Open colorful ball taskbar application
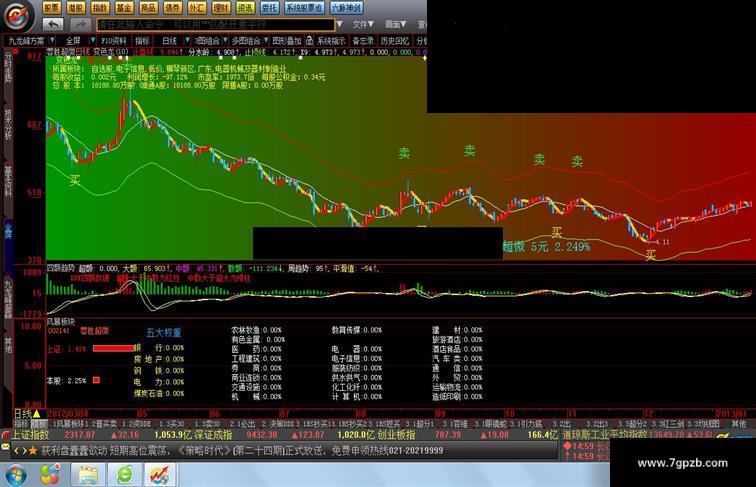Screen dimensions: 756x487 (51, 474)
